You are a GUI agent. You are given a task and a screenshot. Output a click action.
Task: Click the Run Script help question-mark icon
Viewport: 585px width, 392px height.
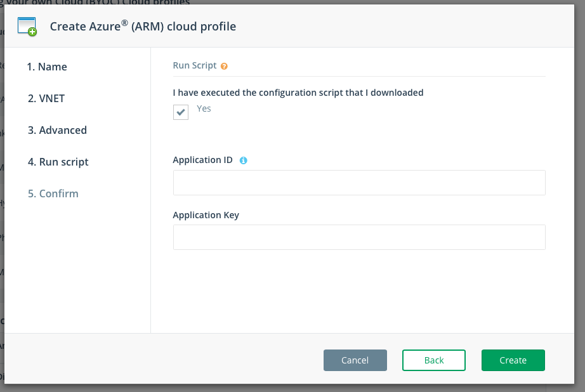point(224,67)
